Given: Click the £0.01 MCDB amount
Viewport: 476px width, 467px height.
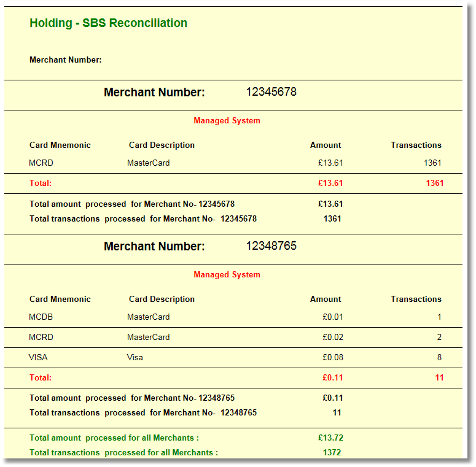Looking at the screenshot, I should point(333,317).
